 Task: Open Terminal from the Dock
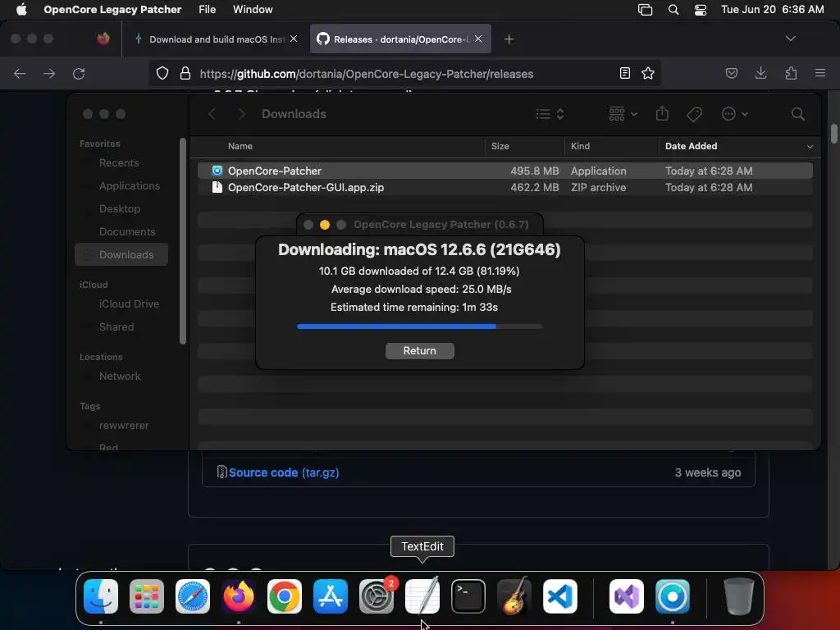[468, 596]
